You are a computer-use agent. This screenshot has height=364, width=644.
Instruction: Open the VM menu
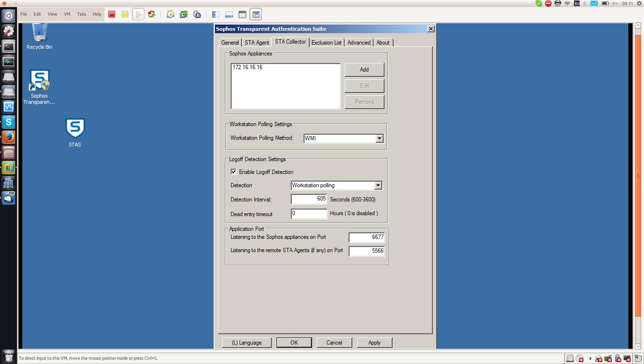coord(67,14)
